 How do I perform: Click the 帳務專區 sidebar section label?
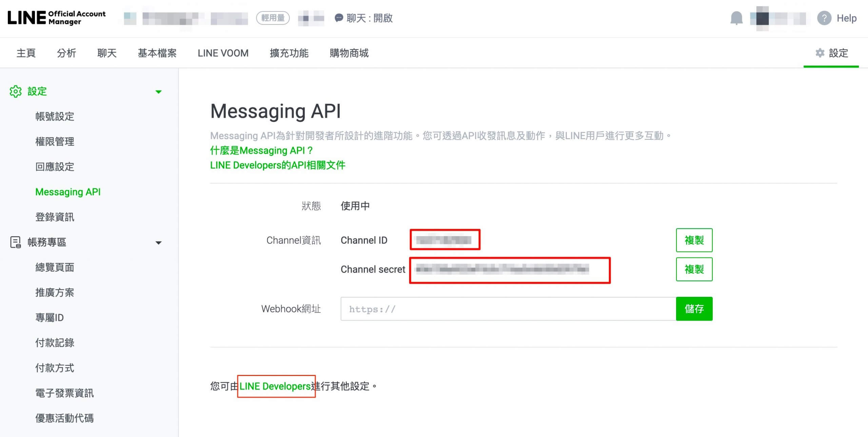coord(47,242)
